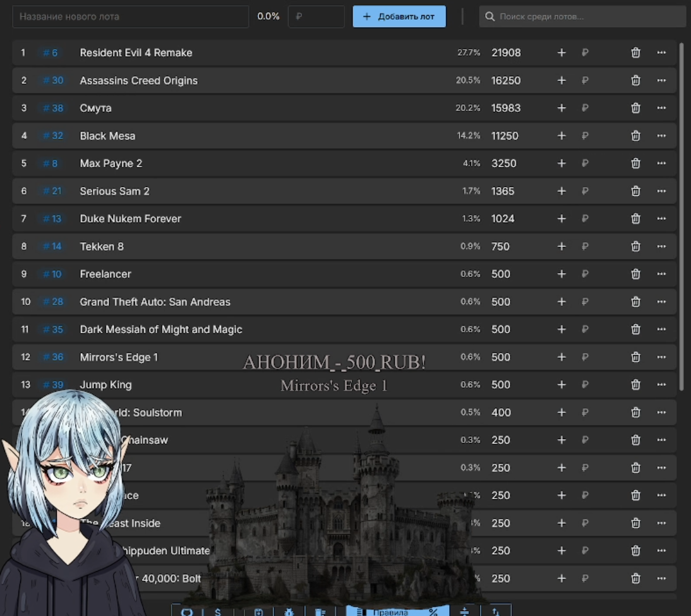Delete the Freelancer lot
The height and width of the screenshot is (616, 691).
635,274
